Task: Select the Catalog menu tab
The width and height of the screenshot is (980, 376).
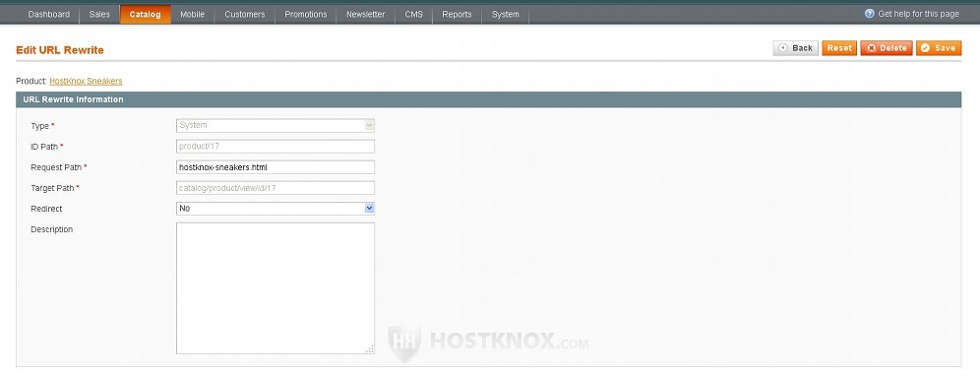Action: (145, 15)
